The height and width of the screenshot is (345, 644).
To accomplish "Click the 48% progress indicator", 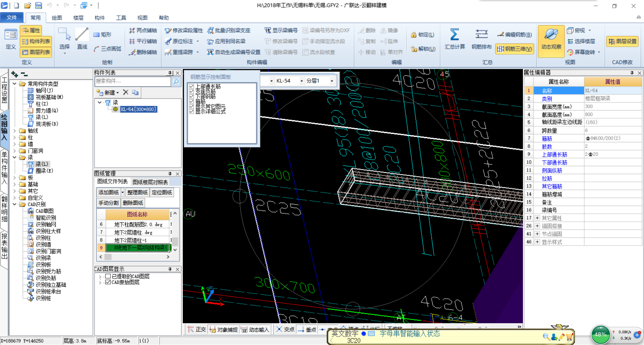I will click(x=600, y=335).
